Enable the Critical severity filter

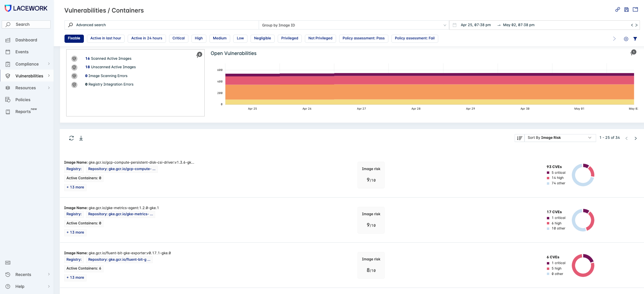pos(179,38)
